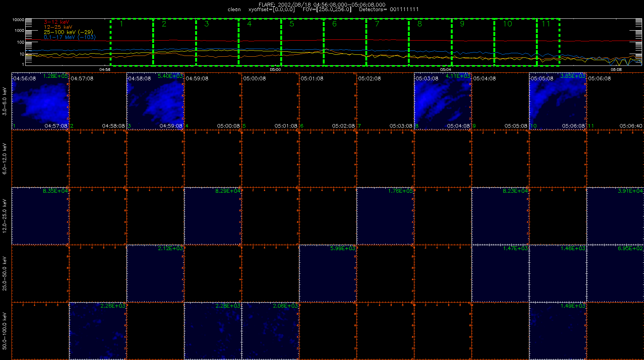This screenshot has width=644, height=360.
Task: Click the 05:06:40 end time label
Action: (631, 126)
